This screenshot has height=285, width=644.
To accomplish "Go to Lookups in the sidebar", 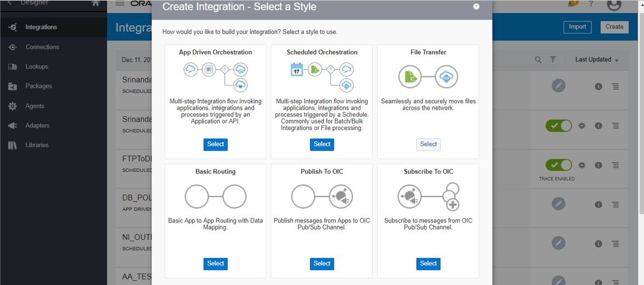I will click(x=37, y=67).
